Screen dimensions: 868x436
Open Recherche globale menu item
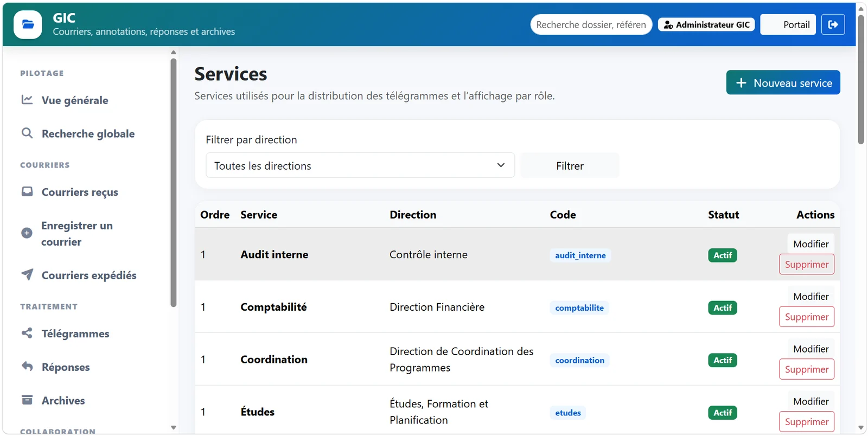[x=88, y=134]
